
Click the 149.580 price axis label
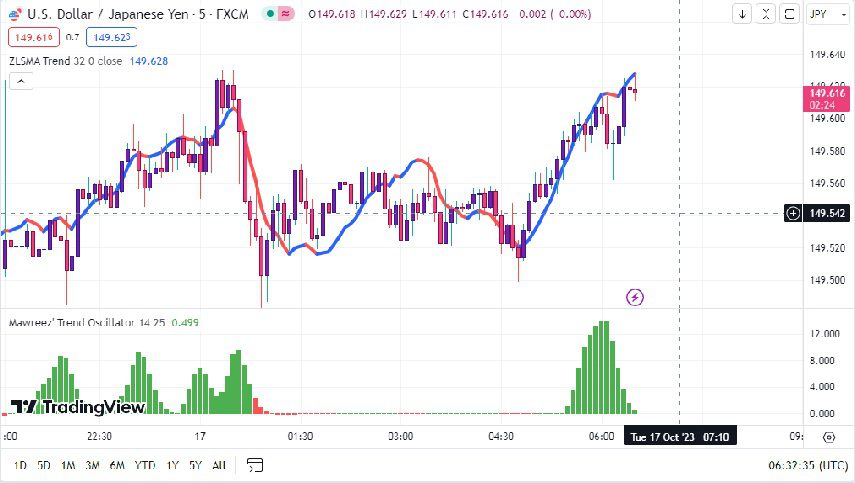(x=827, y=150)
